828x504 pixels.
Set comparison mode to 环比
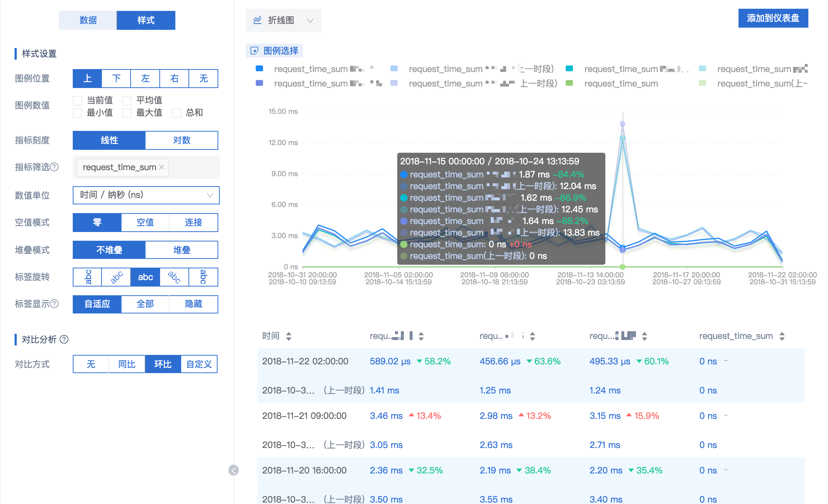point(163,364)
